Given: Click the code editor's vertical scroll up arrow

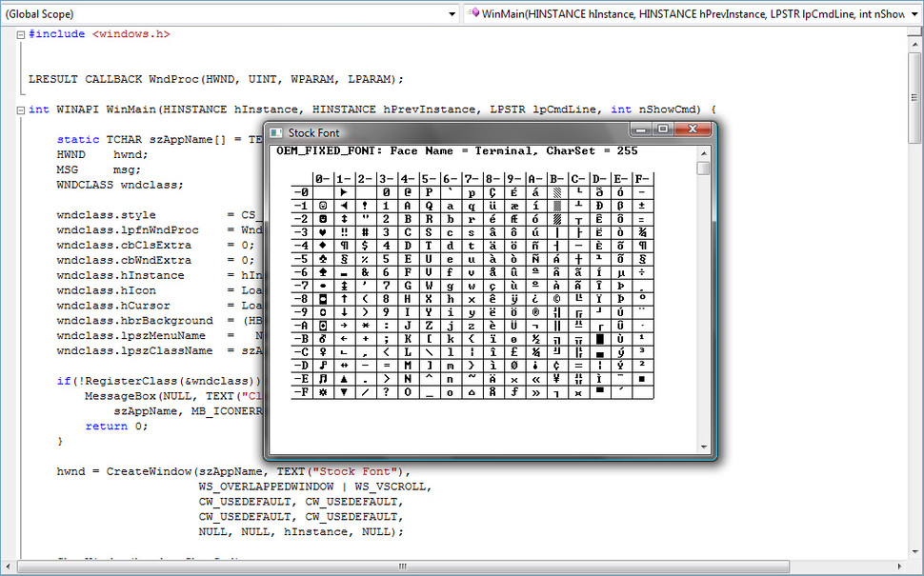Looking at the screenshot, I should (914, 44).
